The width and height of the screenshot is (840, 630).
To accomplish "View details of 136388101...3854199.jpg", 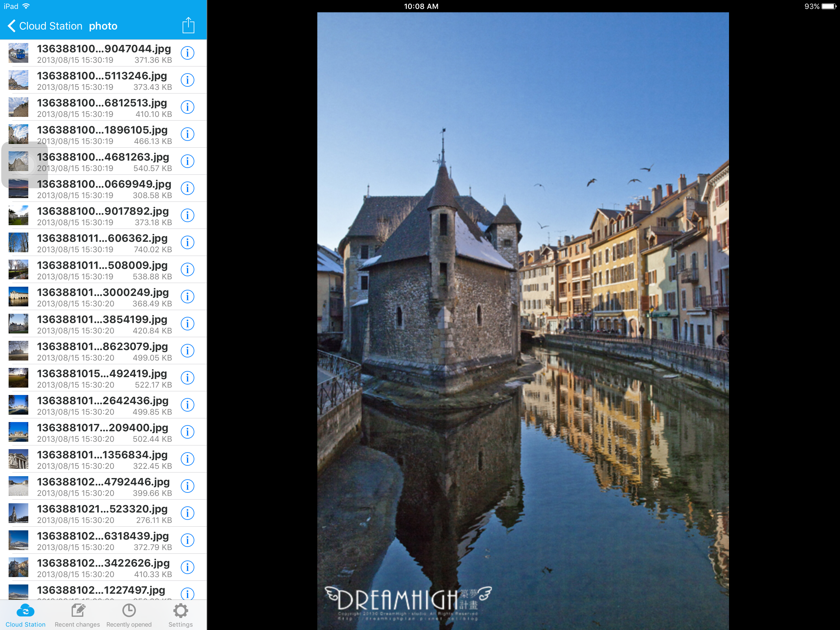I will (x=187, y=324).
